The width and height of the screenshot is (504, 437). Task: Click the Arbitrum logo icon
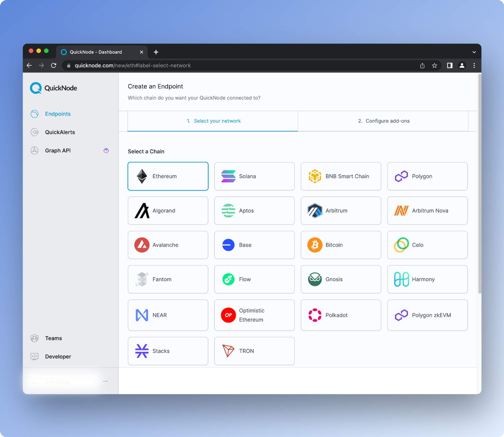(x=315, y=211)
